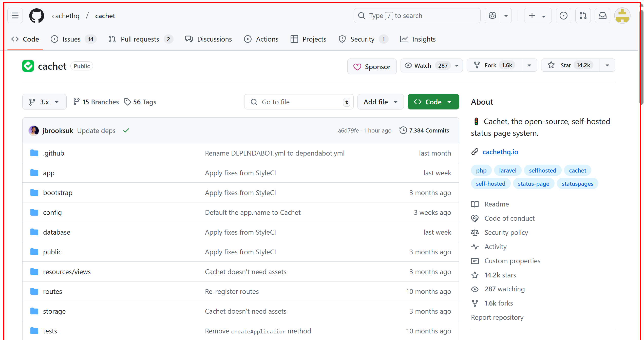Open the Add file dropdown
Image resolution: width=644 pixels, height=340 pixels.
[380, 102]
